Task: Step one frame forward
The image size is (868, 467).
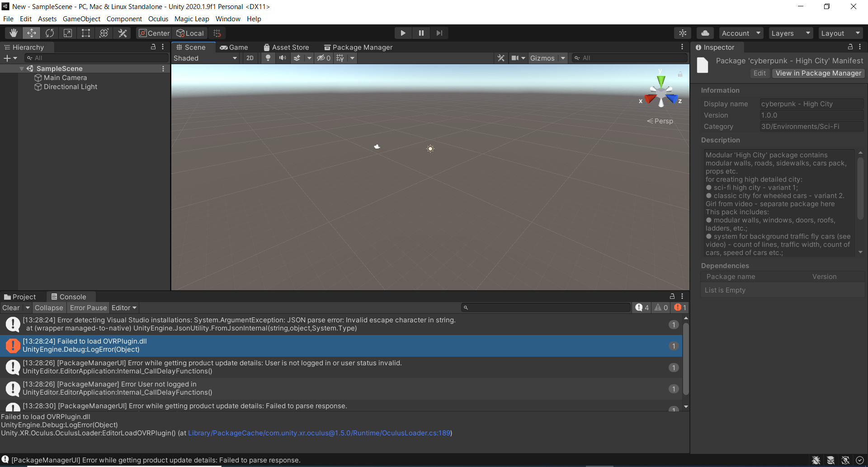Action: point(439,33)
